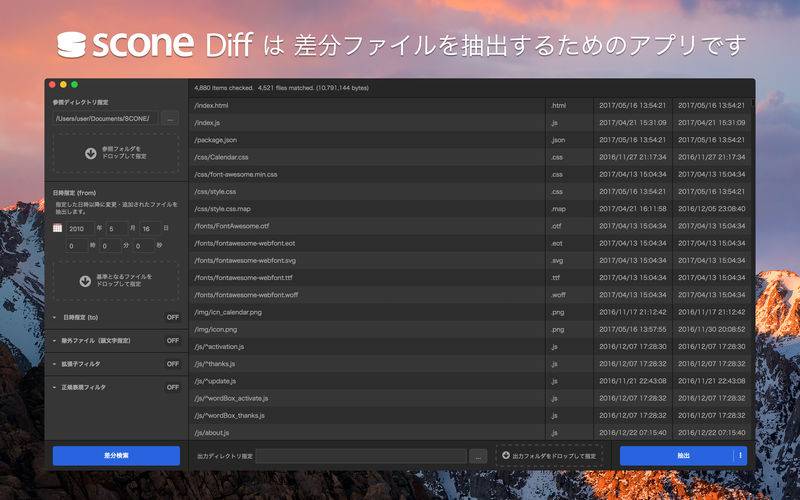Image resolution: width=800 pixels, height=500 pixels.
Task: Toggle 正規表現フィルタ OFF switch
Action: point(173,387)
